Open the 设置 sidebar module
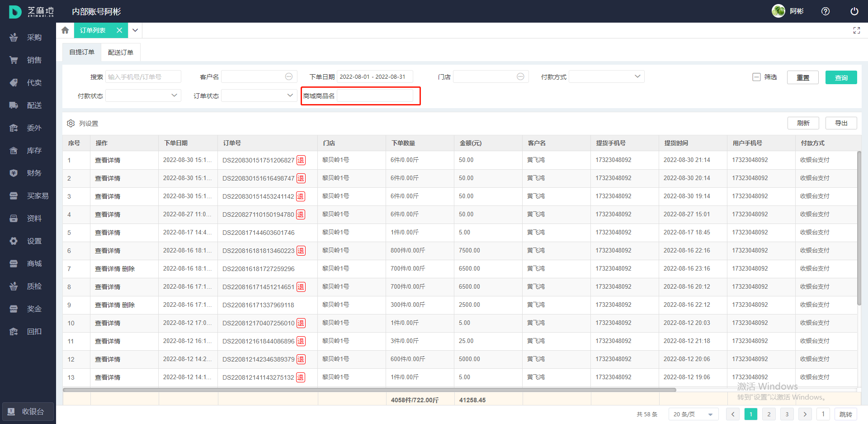This screenshot has height=424, width=868. coord(28,241)
